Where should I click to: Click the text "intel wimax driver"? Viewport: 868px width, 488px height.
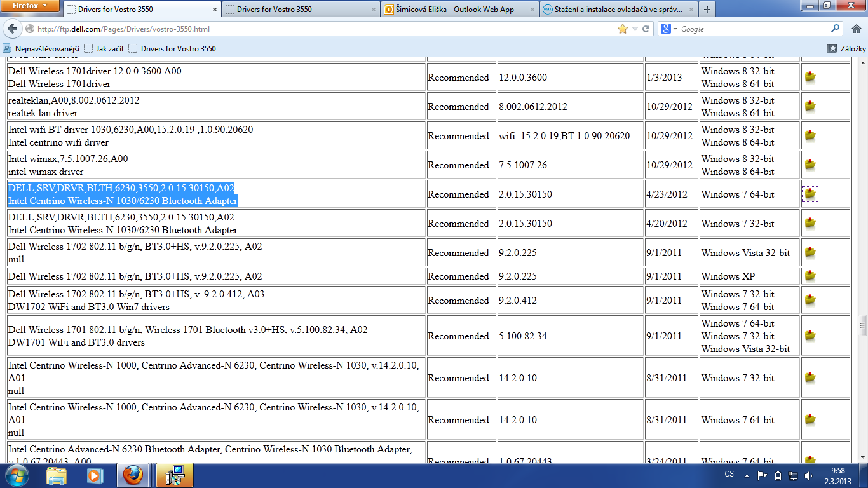46,172
